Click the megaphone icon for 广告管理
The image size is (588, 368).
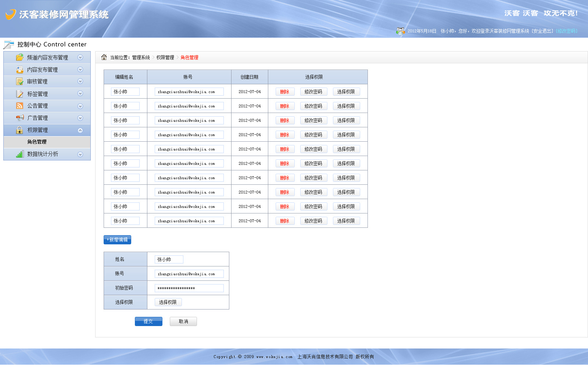point(20,118)
